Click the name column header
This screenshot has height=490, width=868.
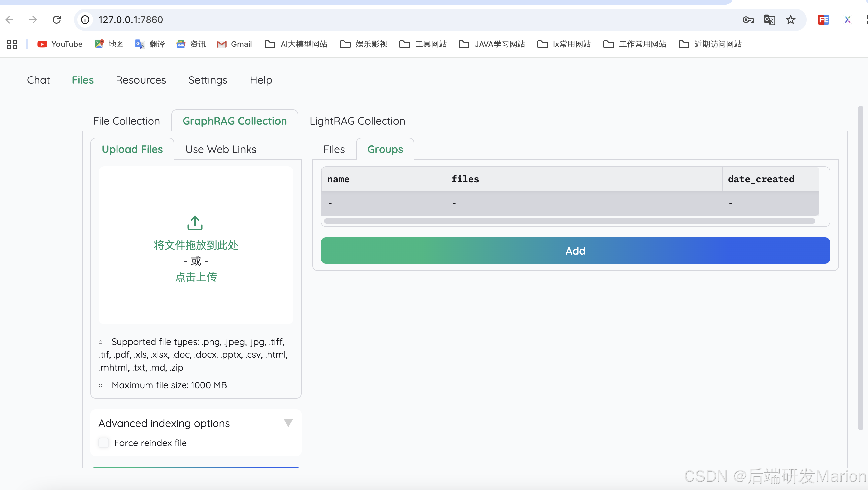384,179
